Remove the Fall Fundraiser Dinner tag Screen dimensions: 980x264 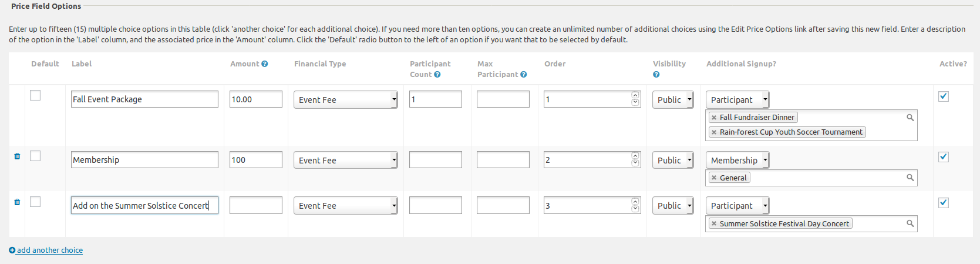714,118
